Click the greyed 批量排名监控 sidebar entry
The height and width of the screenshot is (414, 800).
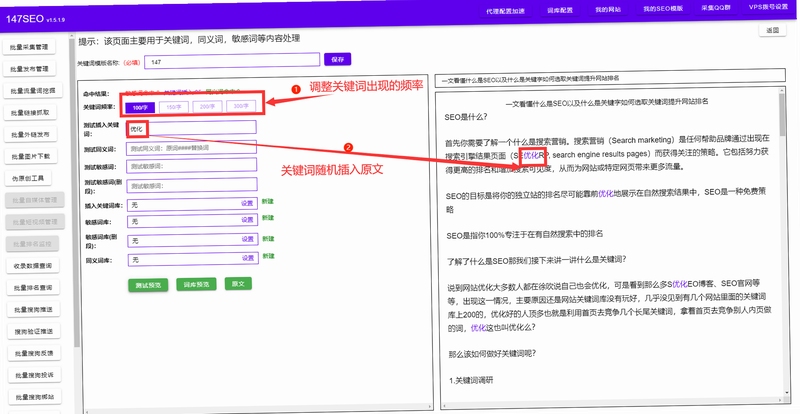pos(32,244)
